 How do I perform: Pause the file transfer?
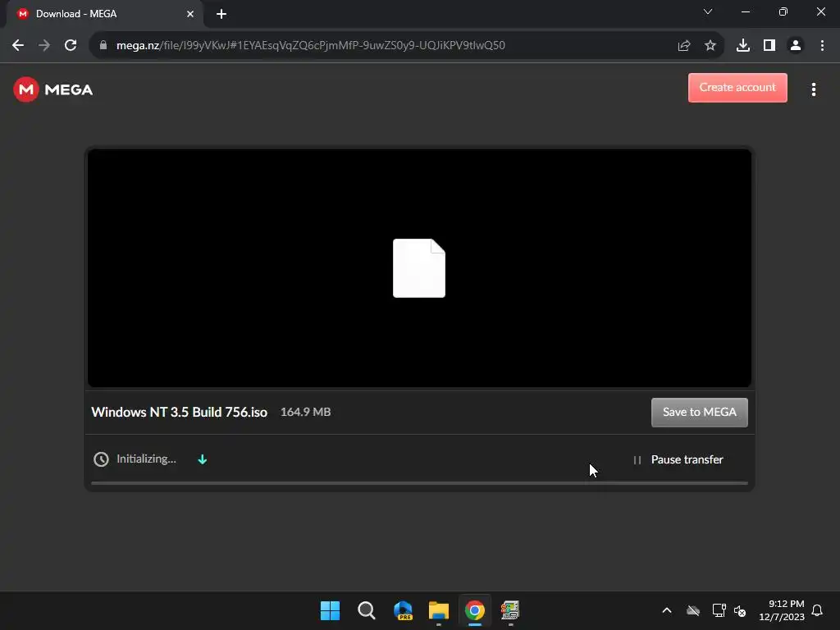tap(678, 459)
